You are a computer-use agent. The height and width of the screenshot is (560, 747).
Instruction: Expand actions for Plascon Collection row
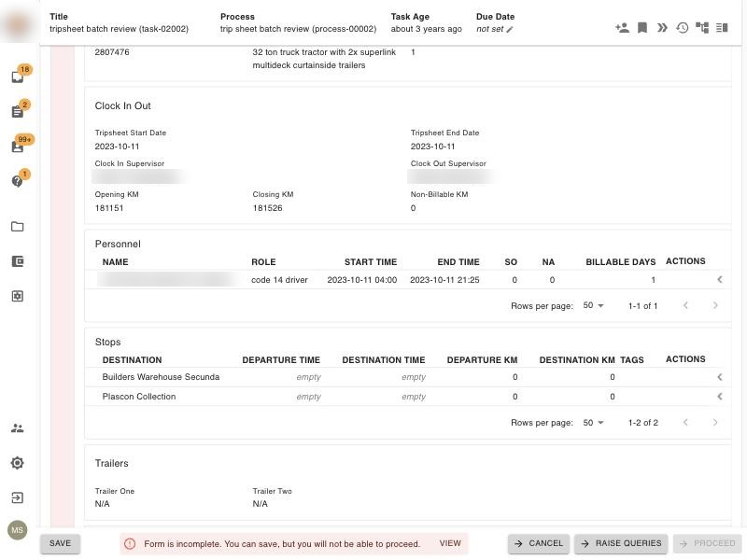click(x=719, y=397)
